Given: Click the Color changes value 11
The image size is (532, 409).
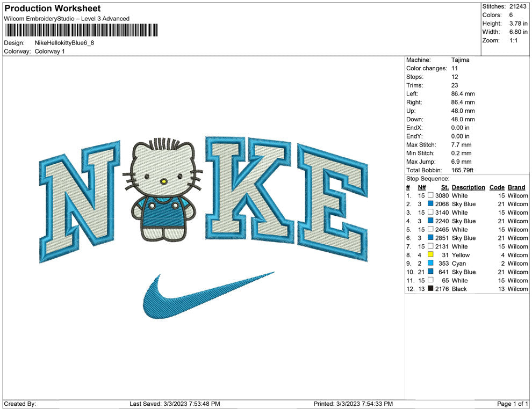Looking at the screenshot, I should tap(454, 69).
